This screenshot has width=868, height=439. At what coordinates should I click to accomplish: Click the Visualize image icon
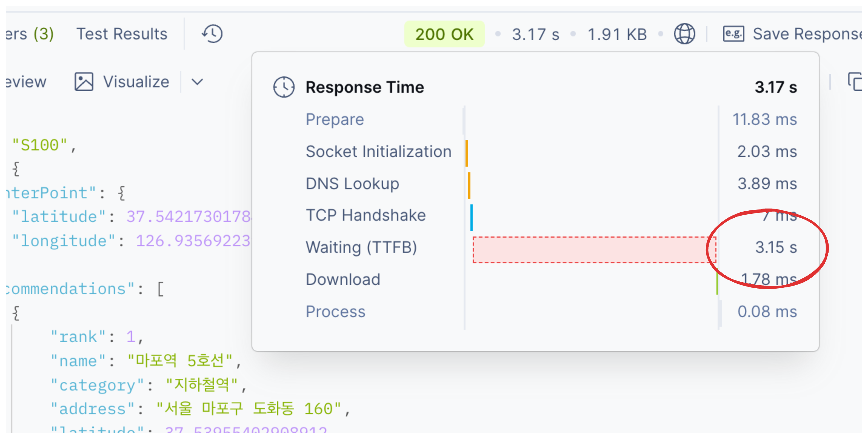click(84, 82)
